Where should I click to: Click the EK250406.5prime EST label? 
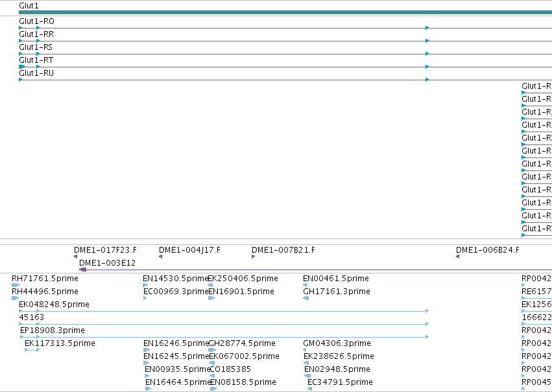(x=243, y=279)
